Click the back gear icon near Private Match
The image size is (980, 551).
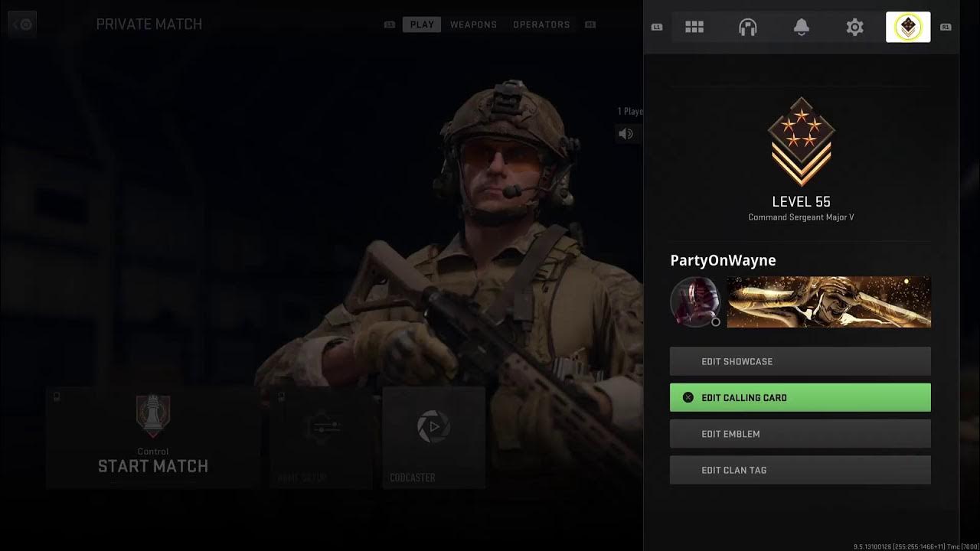tap(23, 24)
